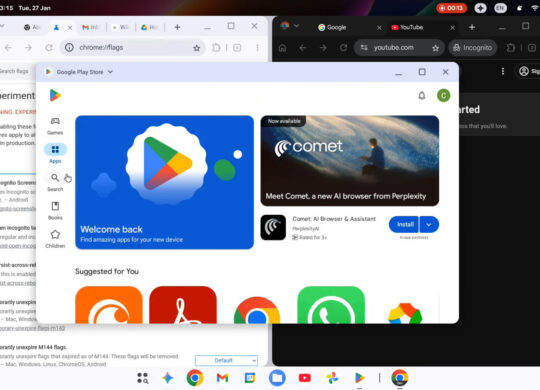Open Chrome tab search dropdown in Incognito window
Screen dimensions: 540x390
(297, 26)
